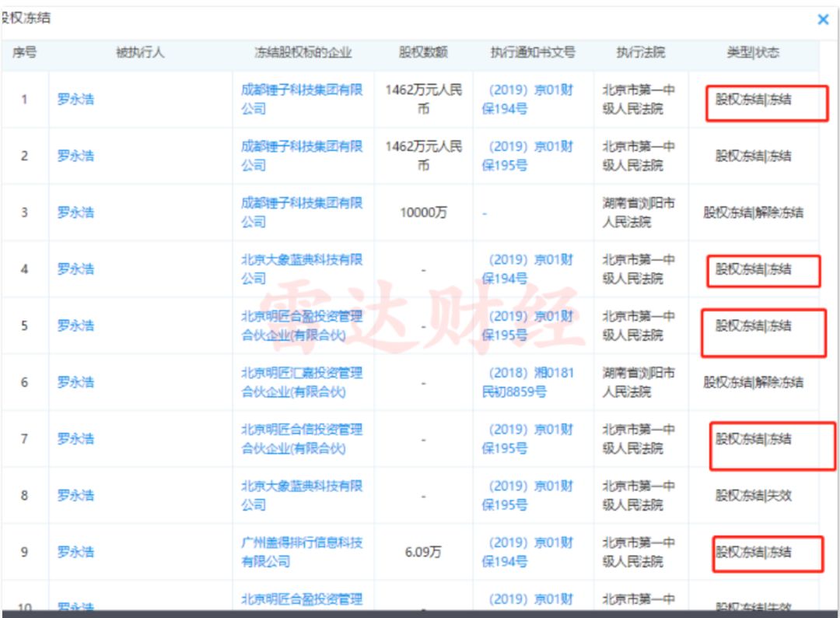Open 罗永浩 link in row 6
Viewport: 840px width, 618px height.
pos(75,382)
